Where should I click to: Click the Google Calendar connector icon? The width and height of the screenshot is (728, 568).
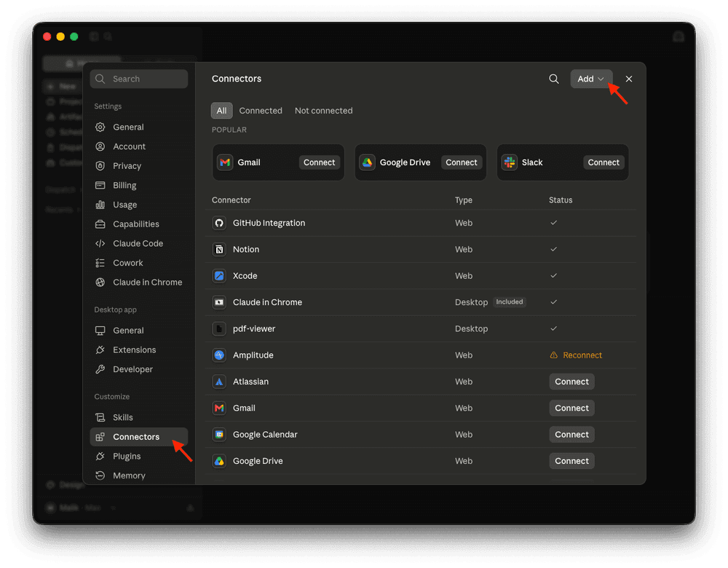coord(219,435)
